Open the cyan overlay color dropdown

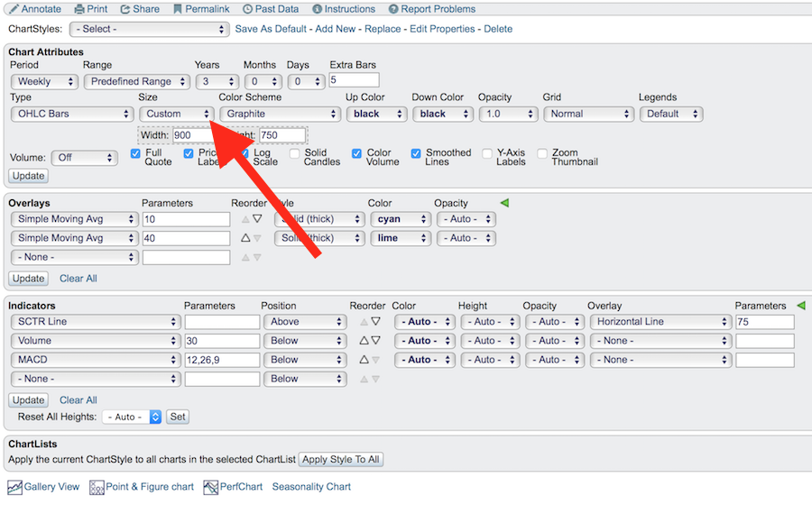(x=399, y=219)
